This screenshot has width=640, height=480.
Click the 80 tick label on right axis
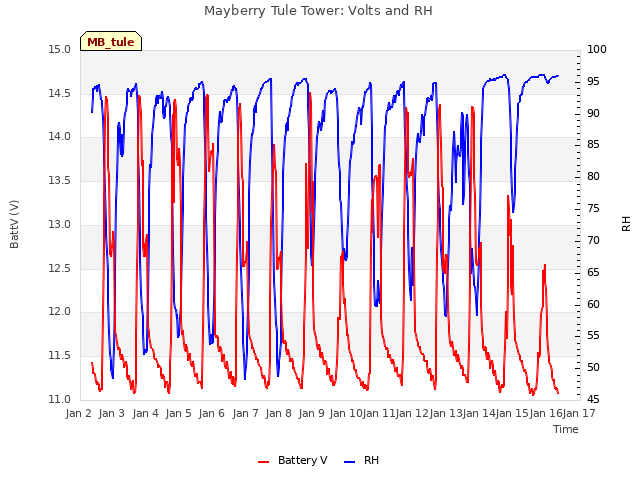(x=593, y=176)
